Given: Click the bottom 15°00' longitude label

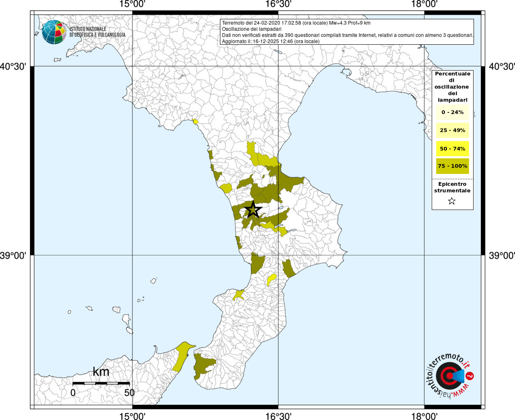Looking at the screenshot, I should coord(132,416).
